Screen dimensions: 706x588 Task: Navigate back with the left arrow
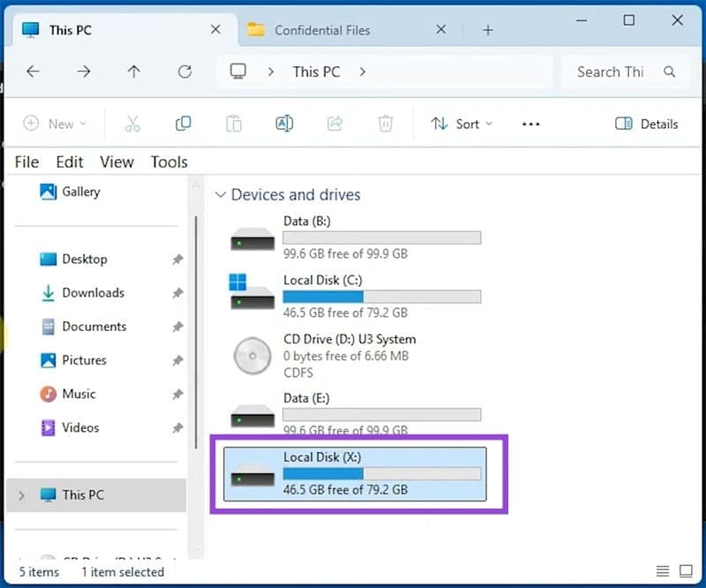click(34, 72)
